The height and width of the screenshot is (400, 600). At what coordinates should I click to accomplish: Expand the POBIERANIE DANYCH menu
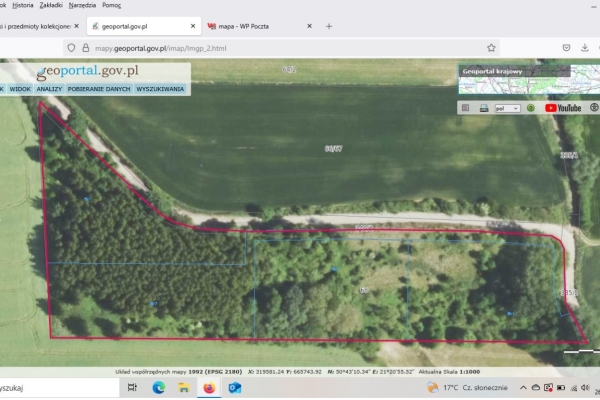101,89
